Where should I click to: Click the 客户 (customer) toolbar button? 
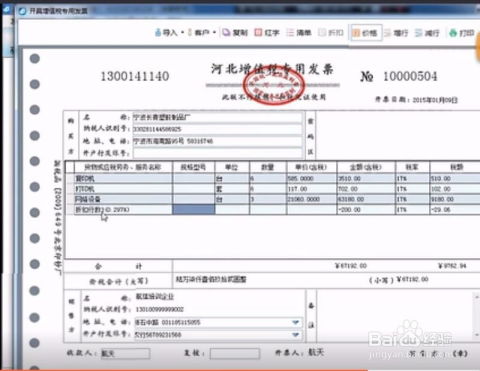(x=199, y=32)
